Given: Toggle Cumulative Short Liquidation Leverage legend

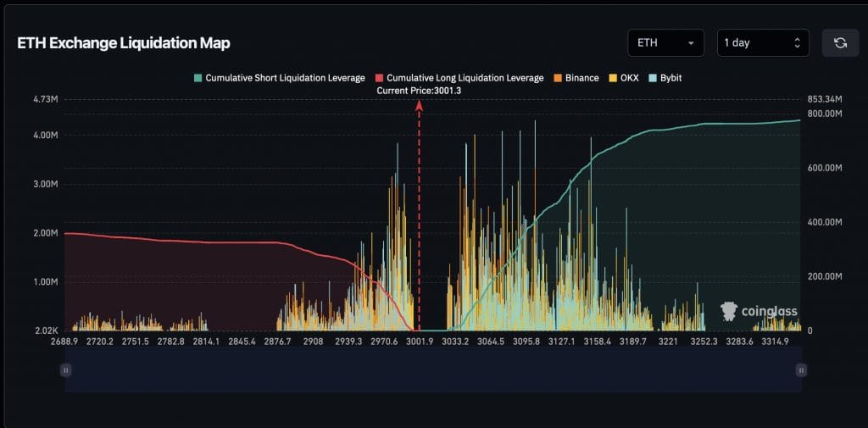Looking at the screenshot, I should pyautogui.click(x=280, y=78).
